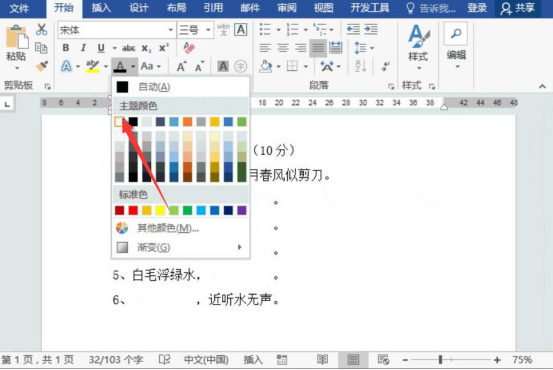Apply yellow text highlight color
The width and height of the screenshot is (553, 370).
click(93, 66)
